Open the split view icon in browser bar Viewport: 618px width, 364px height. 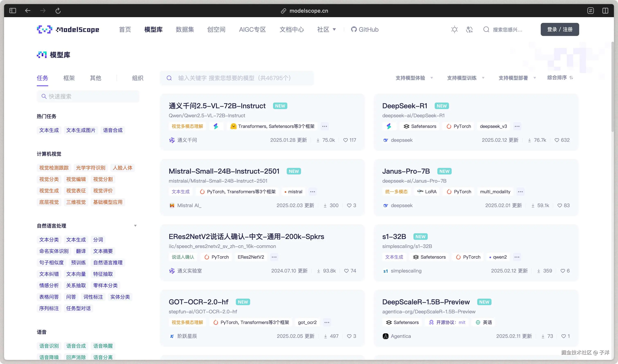click(605, 11)
